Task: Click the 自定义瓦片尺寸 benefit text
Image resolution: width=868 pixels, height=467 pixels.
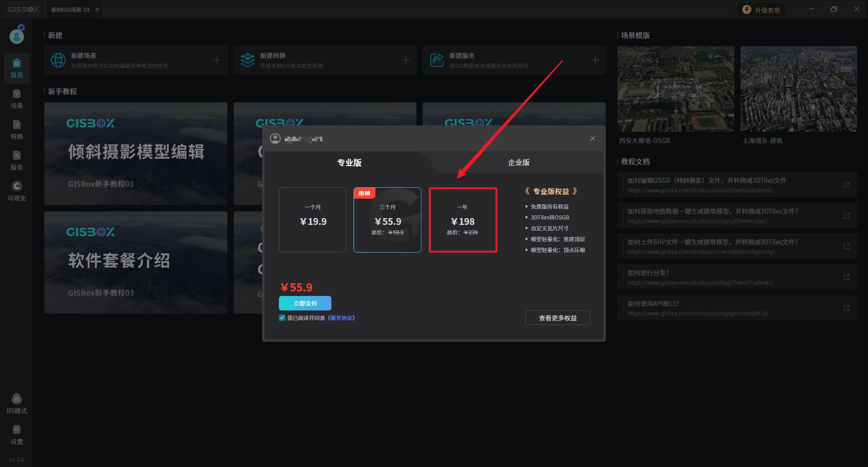Action: tap(550, 228)
